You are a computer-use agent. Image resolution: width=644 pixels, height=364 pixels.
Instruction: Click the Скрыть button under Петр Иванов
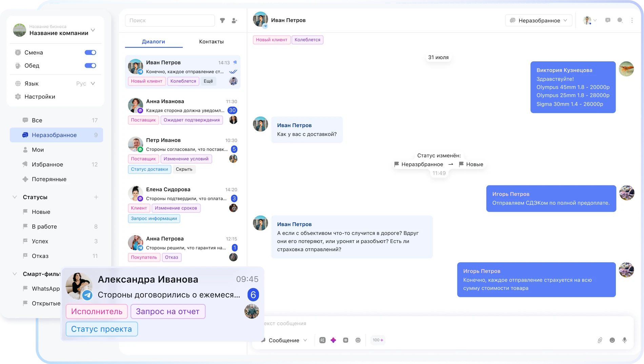click(x=184, y=169)
